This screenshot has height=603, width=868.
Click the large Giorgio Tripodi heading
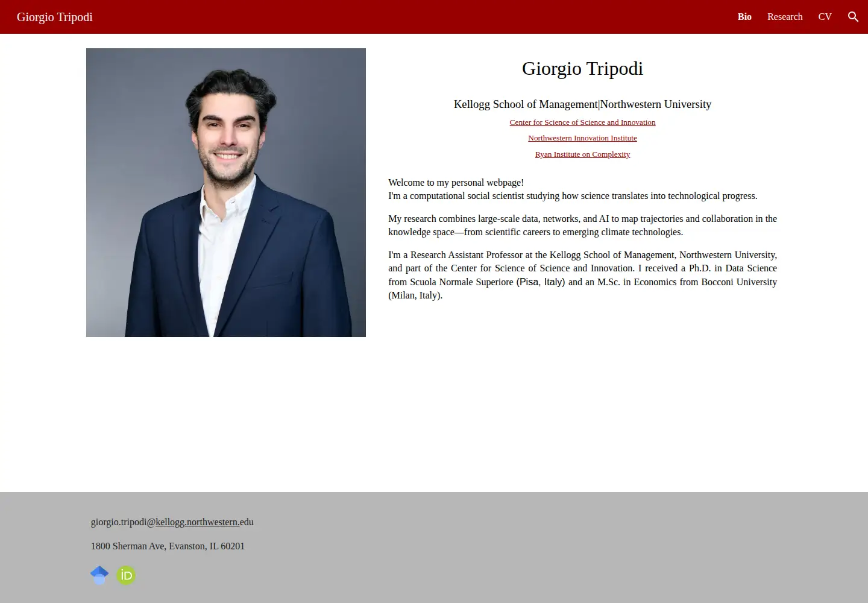coord(582,69)
